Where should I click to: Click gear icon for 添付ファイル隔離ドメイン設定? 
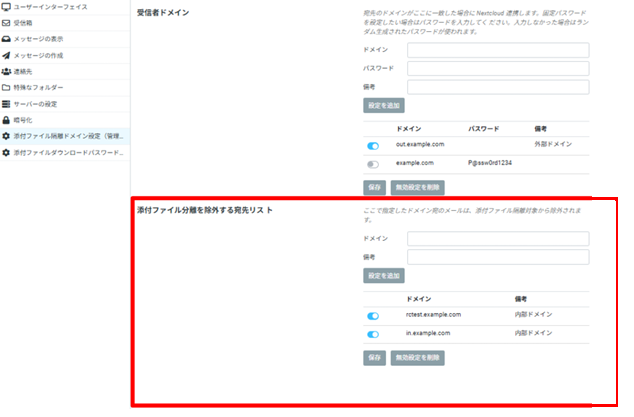pyautogui.click(x=6, y=136)
